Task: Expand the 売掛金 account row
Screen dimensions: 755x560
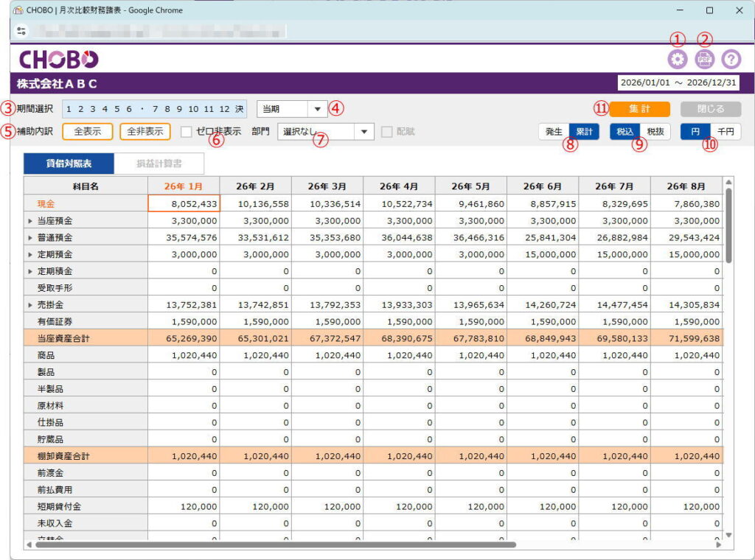Action: click(30, 304)
